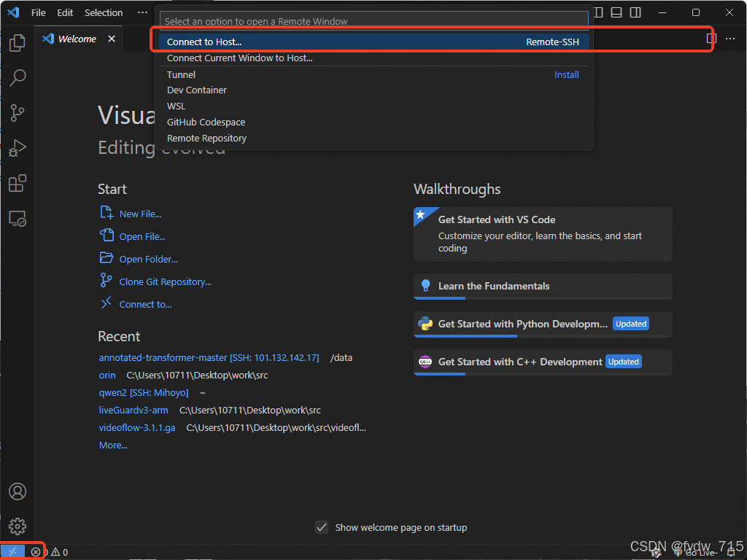Open the Manage gear icon
747x560 pixels.
(x=18, y=526)
